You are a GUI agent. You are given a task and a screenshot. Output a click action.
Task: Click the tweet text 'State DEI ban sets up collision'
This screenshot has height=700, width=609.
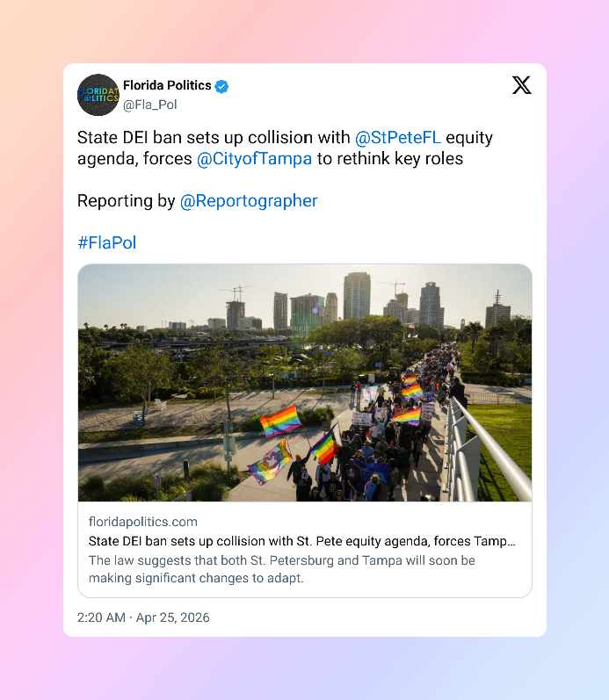click(214, 138)
